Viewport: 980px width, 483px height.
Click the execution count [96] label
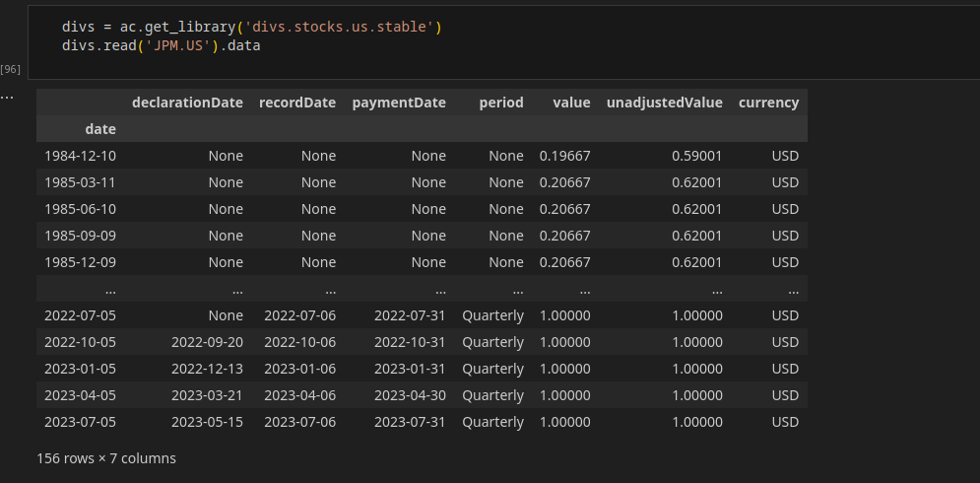coord(10,69)
